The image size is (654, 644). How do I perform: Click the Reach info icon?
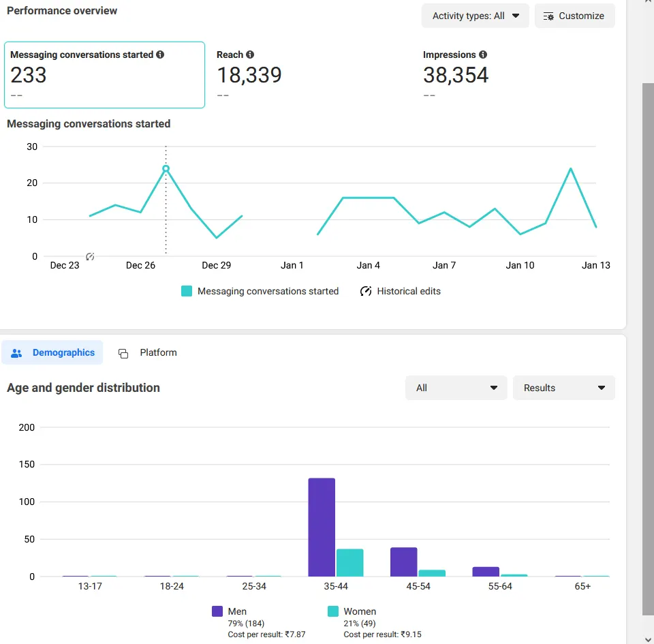pyautogui.click(x=250, y=55)
